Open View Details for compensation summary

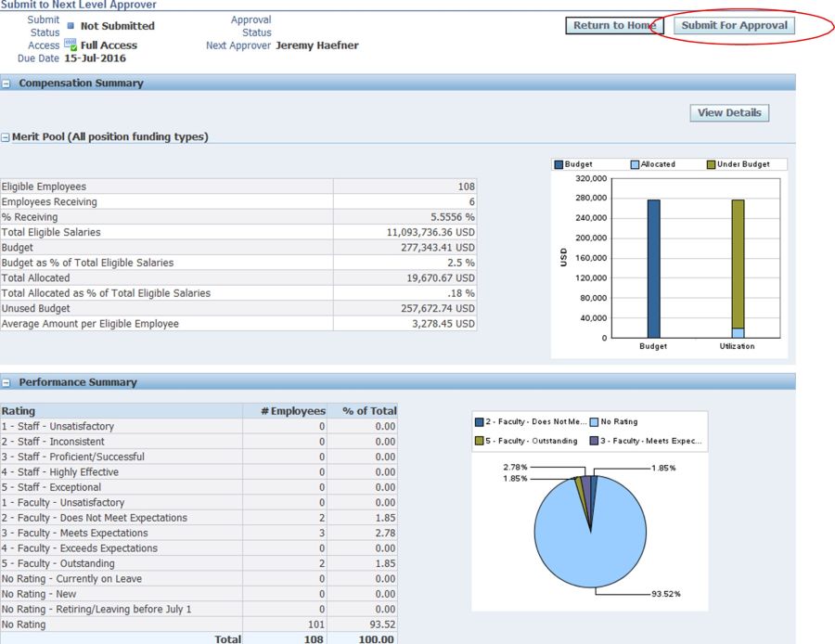pos(728,113)
